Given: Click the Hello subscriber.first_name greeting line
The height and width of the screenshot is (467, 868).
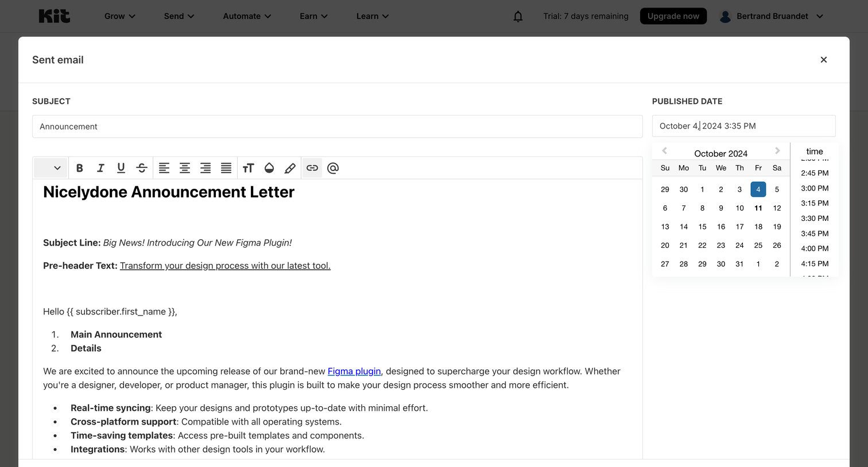Looking at the screenshot, I should click(x=110, y=312).
